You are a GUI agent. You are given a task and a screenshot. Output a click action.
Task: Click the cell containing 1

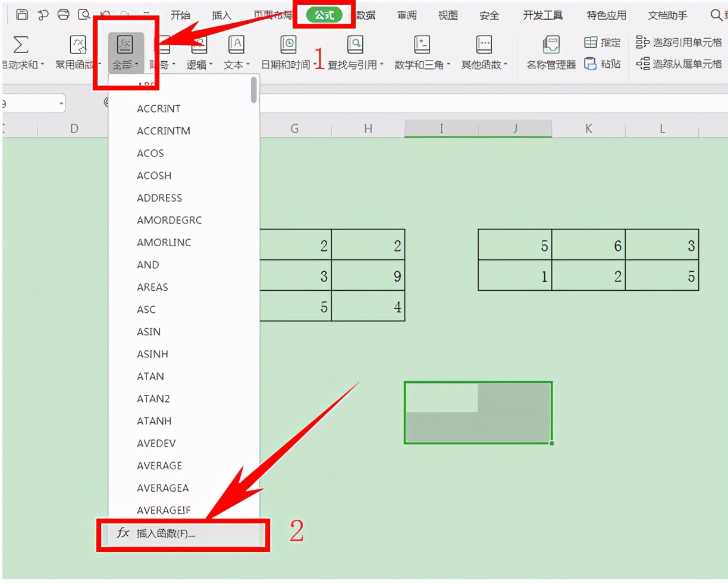pos(515,275)
